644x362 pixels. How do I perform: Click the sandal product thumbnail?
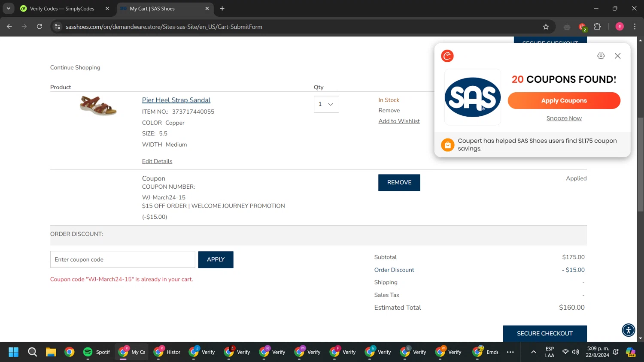click(x=98, y=106)
